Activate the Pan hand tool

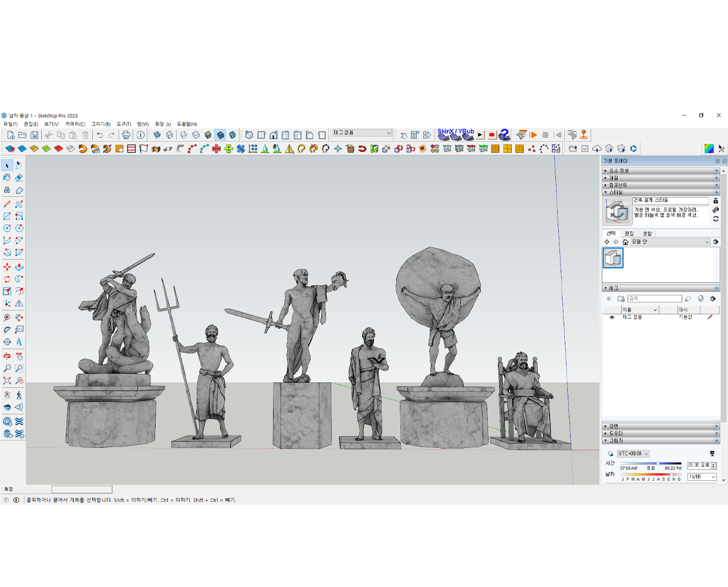click(x=19, y=356)
